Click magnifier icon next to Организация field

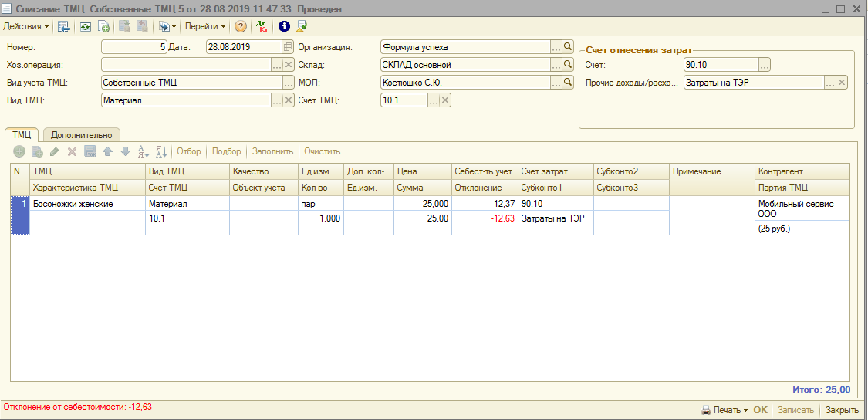[568, 47]
